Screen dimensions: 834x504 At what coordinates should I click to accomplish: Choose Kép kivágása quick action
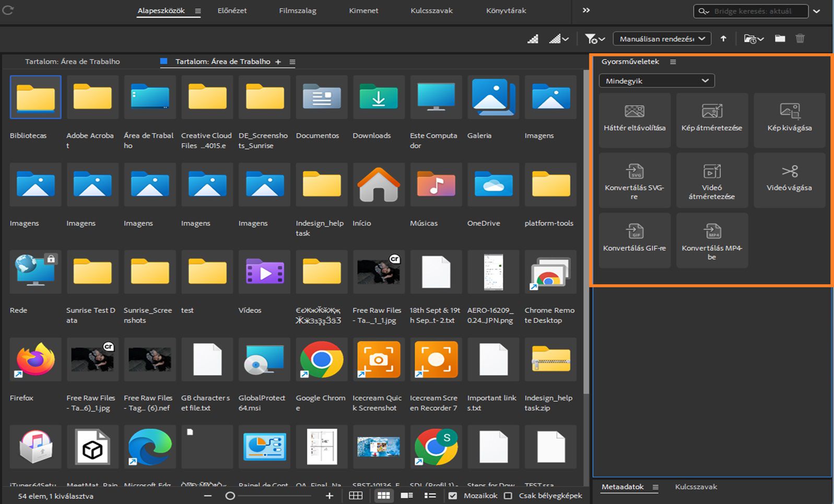[790, 120]
